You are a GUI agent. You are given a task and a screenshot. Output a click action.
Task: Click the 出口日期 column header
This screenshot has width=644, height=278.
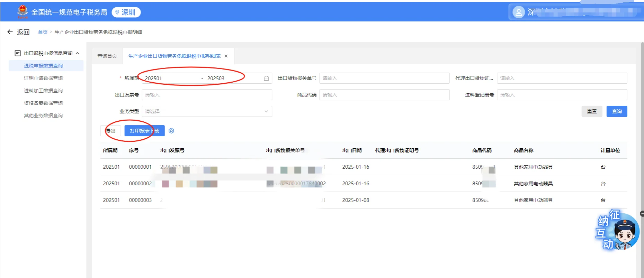point(352,150)
